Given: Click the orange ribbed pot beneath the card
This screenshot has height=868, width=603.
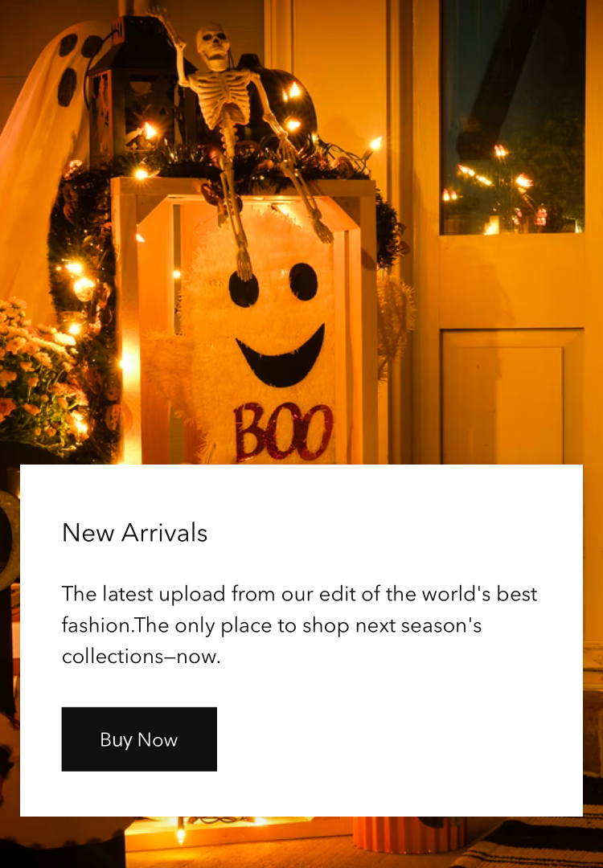Looking at the screenshot, I should point(408,833).
